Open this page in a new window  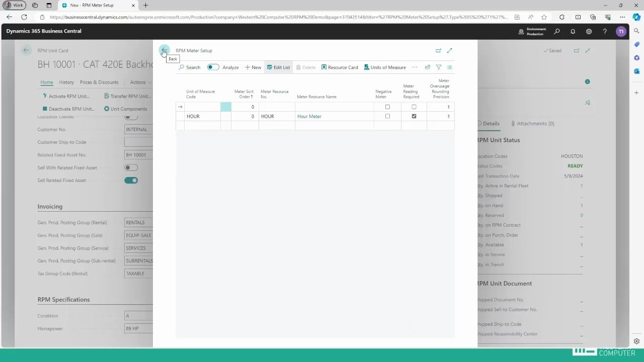click(x=438, y=50)
